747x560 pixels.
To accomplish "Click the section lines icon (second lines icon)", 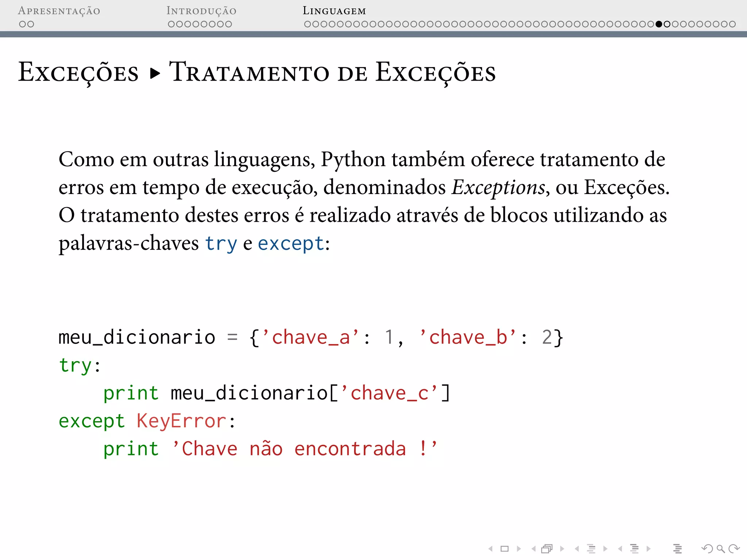I will click(634, 549).
